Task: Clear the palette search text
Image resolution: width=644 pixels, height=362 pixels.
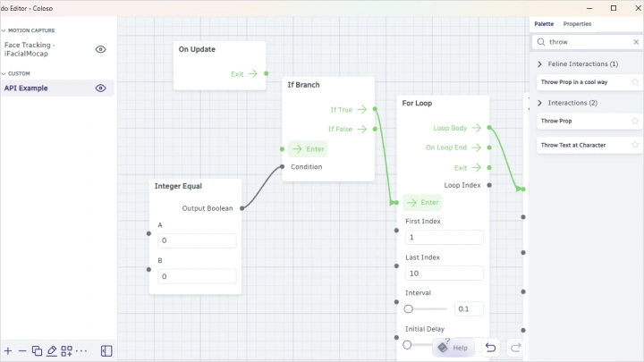Action: click(635, 42)
